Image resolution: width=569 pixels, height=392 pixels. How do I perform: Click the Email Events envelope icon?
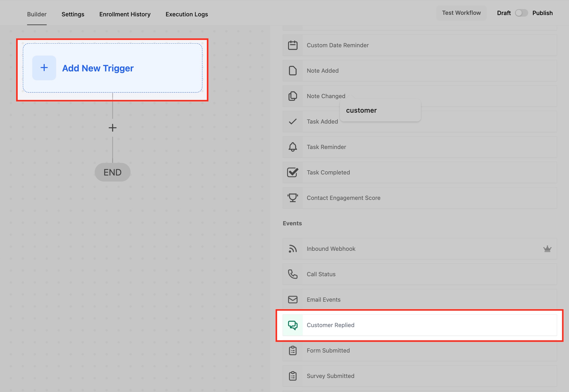293,300
